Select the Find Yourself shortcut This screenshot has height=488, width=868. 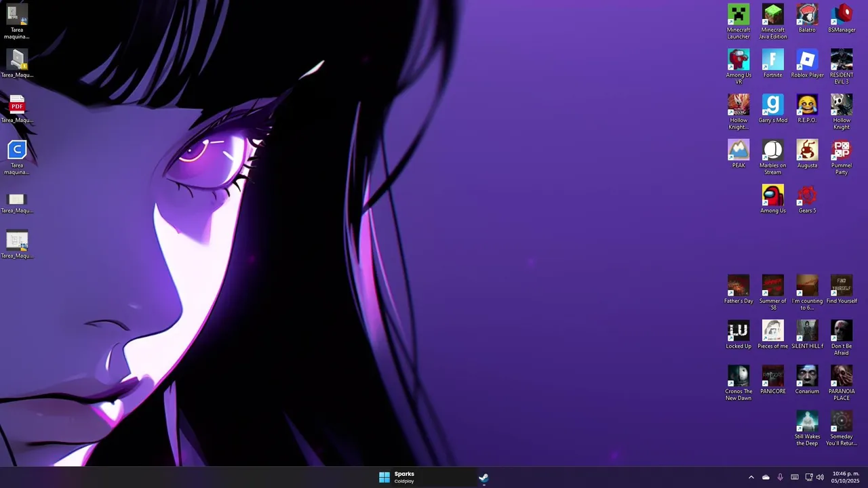pos(842,290)
